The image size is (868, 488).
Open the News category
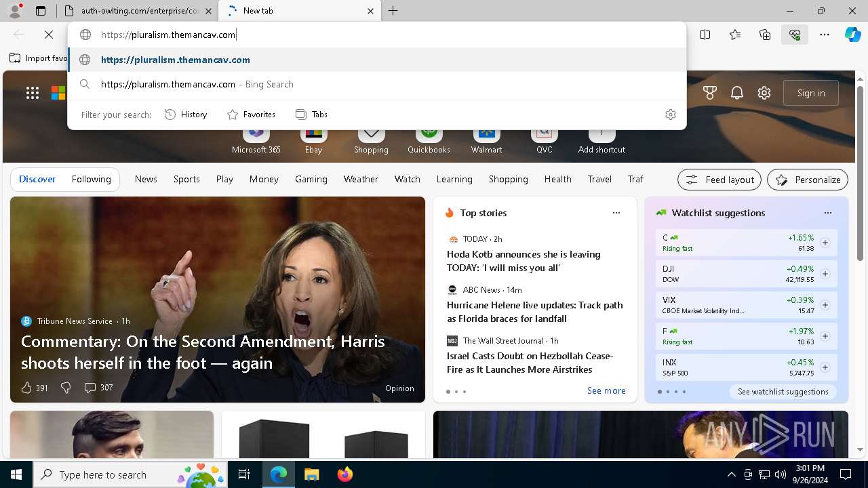pos(146,179)
